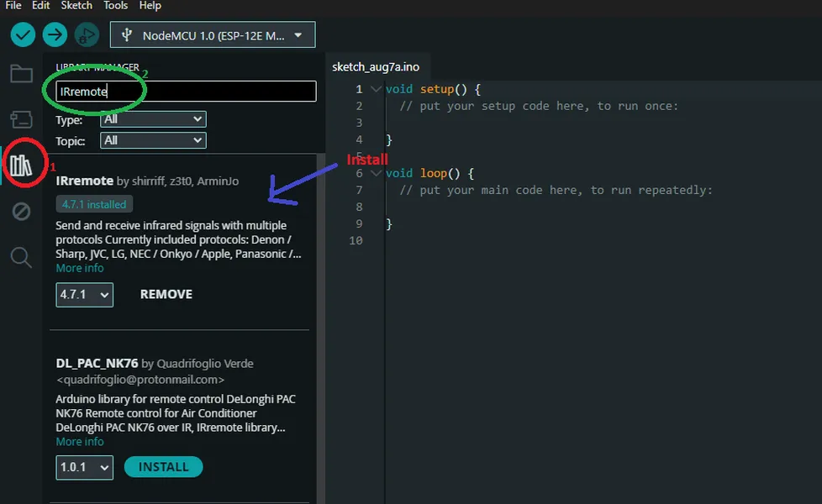
Task: Open the IRremote 4.7.1 version dropdown
Action: coord(84,295)
